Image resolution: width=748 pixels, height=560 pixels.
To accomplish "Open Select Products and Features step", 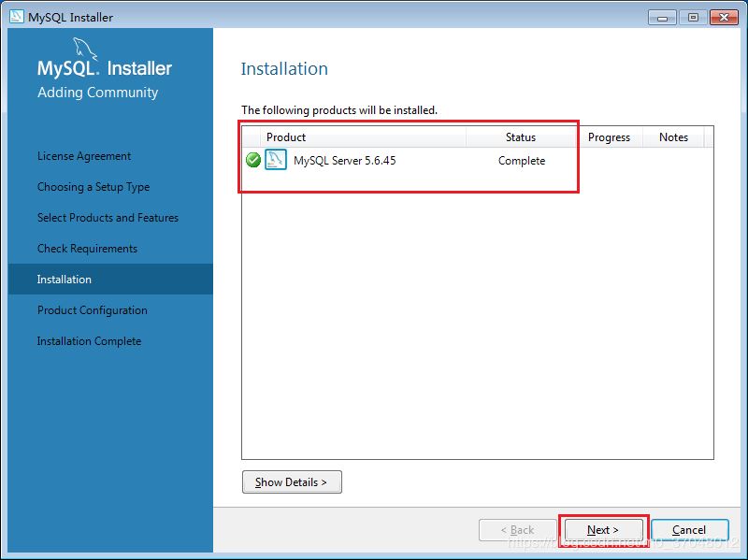I will coord(108,218).
